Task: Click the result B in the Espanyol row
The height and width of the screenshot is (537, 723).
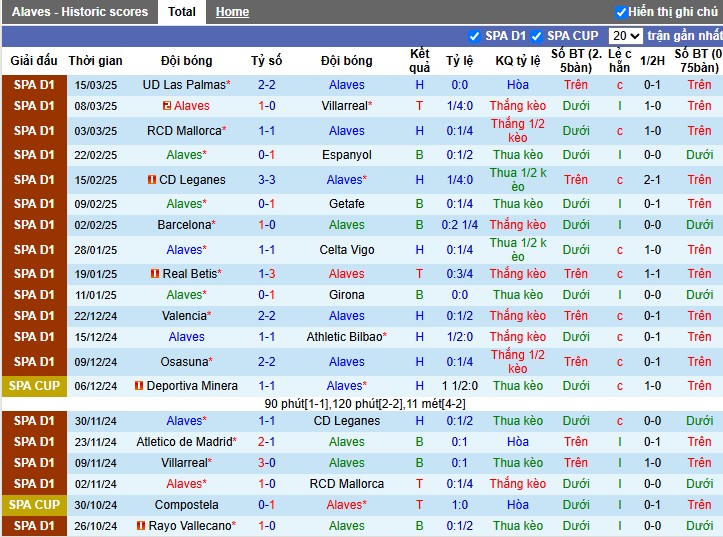Action: click(420, 155)
